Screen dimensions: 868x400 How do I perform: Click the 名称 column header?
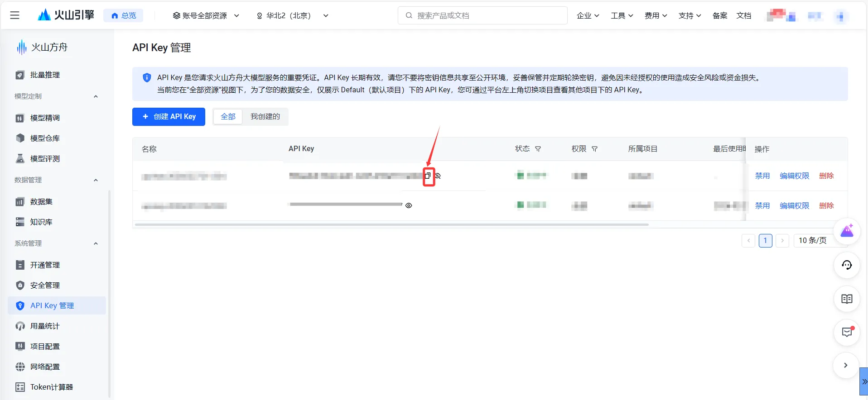coord(149,149)
